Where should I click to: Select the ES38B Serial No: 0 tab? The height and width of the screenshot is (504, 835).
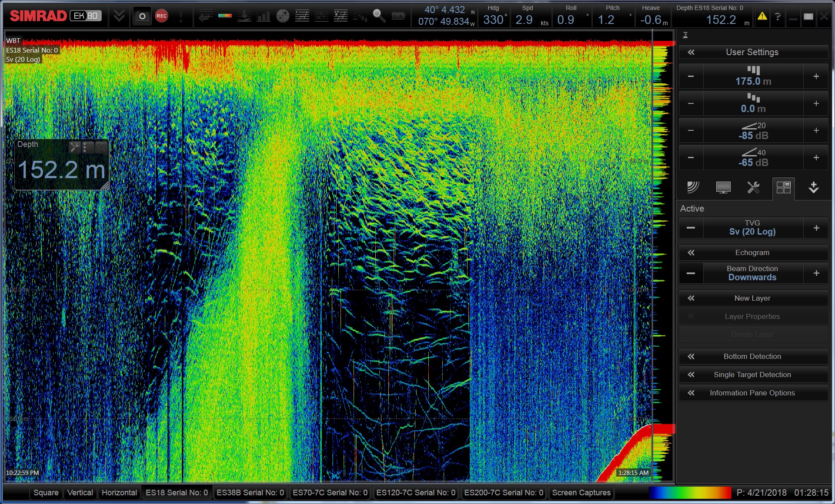[250, 493]
